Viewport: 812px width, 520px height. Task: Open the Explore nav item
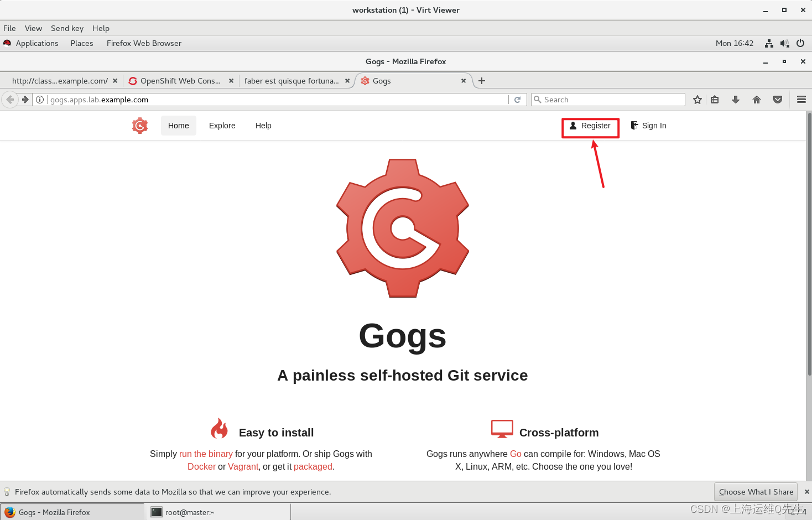[222, 126]
